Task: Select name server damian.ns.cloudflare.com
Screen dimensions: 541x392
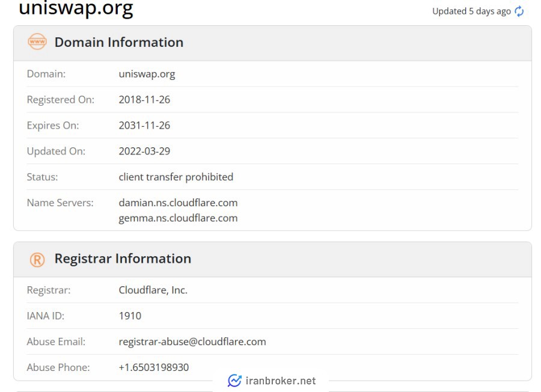Action: [178, 203]
